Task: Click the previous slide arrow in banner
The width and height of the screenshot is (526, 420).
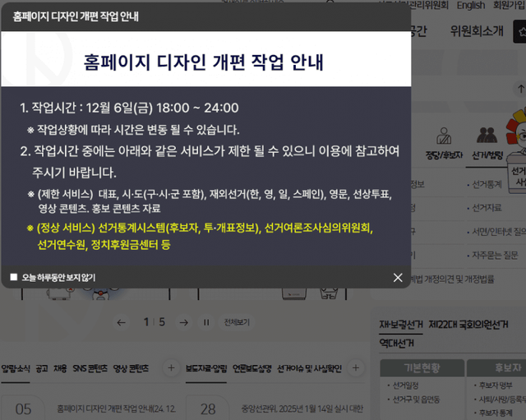Action: coord(122,322)
